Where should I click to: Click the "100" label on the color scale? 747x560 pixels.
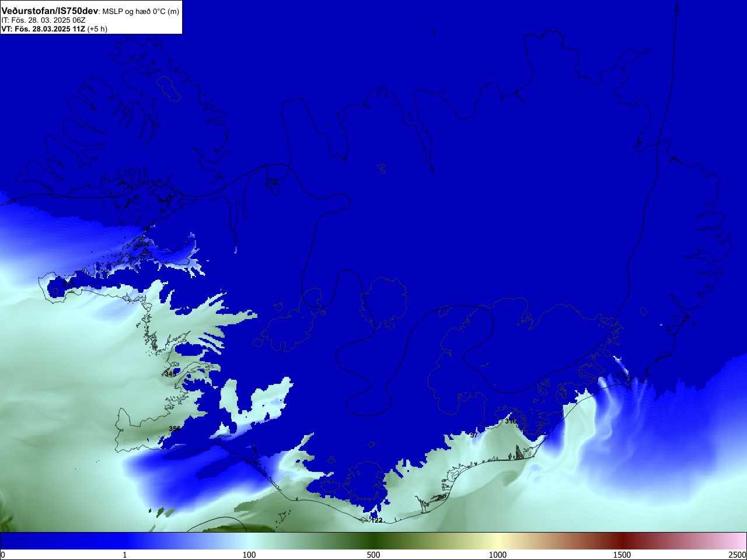point(249,555)
